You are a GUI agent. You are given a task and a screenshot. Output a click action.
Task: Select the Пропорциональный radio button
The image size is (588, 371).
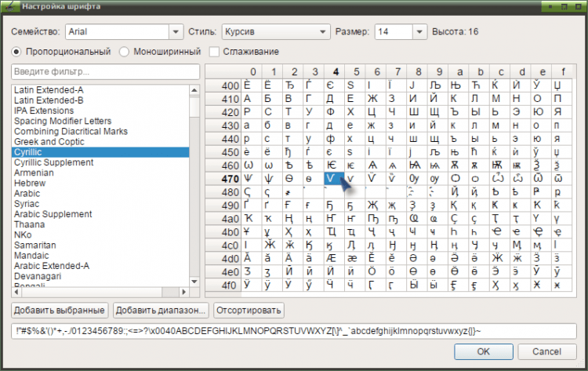tap(16, 52)
